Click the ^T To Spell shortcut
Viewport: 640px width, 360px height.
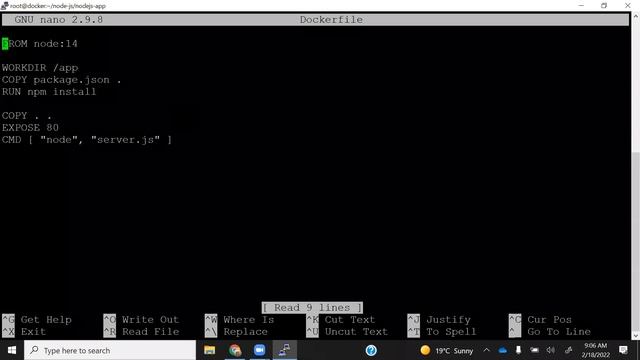click(x=442, y=331)
